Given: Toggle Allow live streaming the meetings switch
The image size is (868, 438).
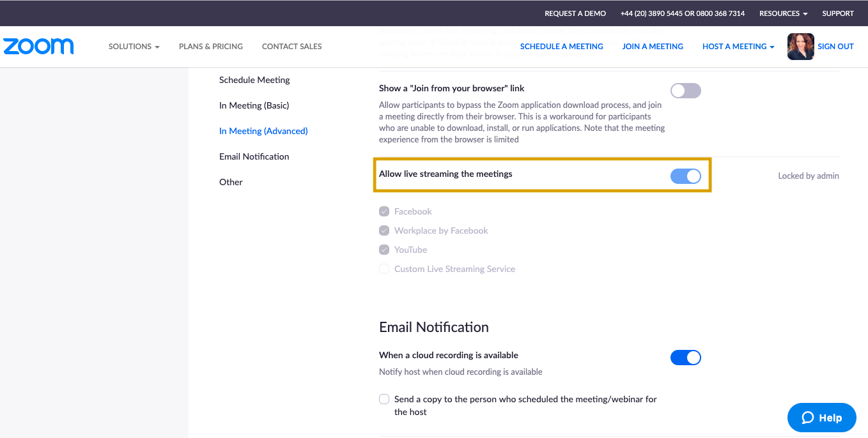Looking at the screenshot, I should pyautogui.click(x=686, y=176).
